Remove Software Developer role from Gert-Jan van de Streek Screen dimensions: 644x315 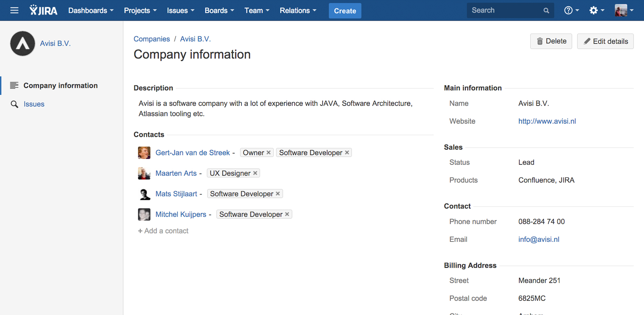tap(347, 153)
